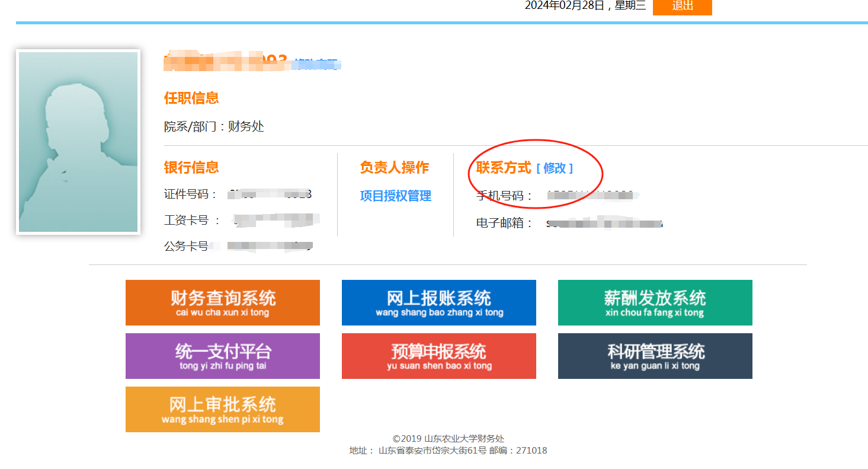The width and height of the screenshot is (868, 469).
Task: Click the 任职信息 section heading
Action: coord(191,98)
